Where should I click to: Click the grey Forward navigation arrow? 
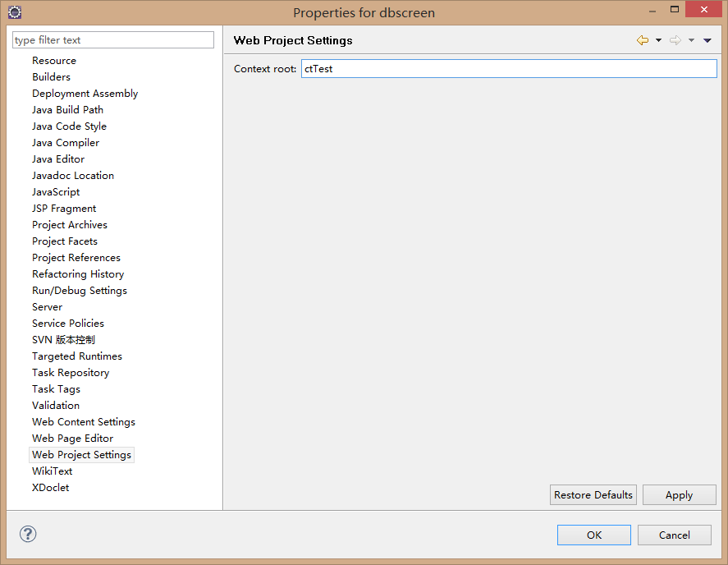point(675,40)
